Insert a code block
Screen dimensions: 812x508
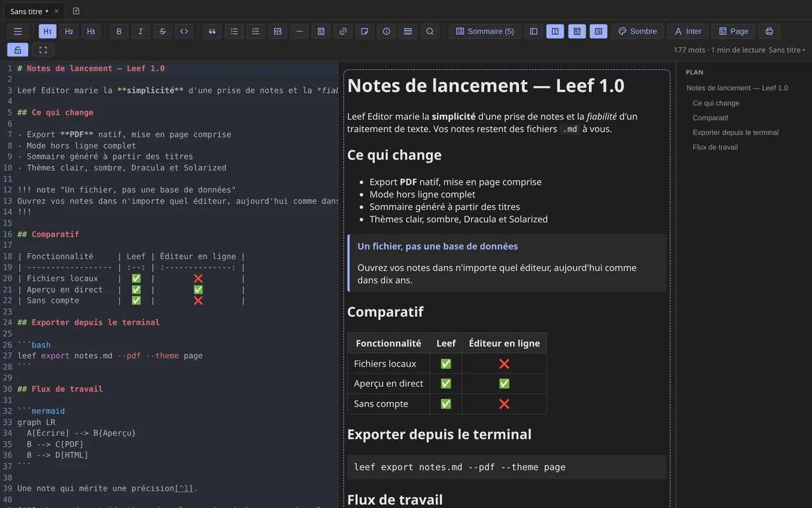point(277,31)
